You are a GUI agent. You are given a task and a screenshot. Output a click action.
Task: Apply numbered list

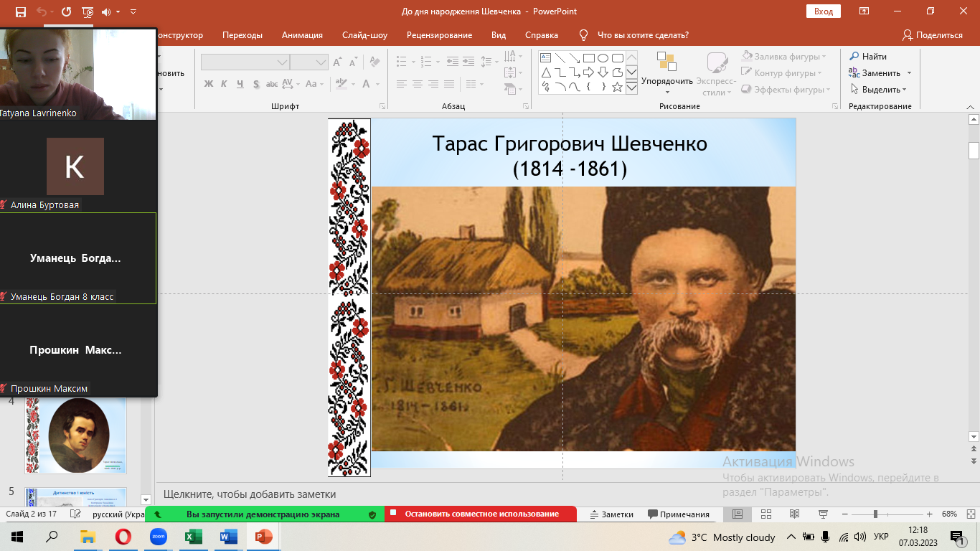coord(428,62)
